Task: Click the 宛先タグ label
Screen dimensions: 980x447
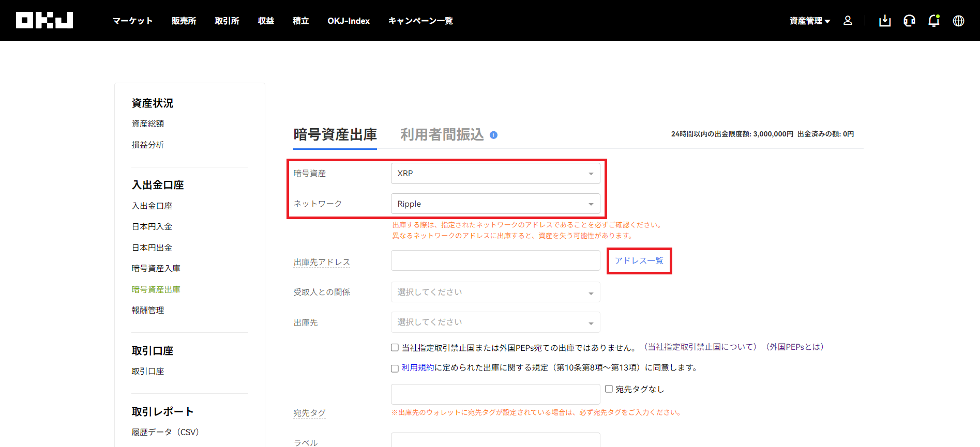Action: coord(309,413)
